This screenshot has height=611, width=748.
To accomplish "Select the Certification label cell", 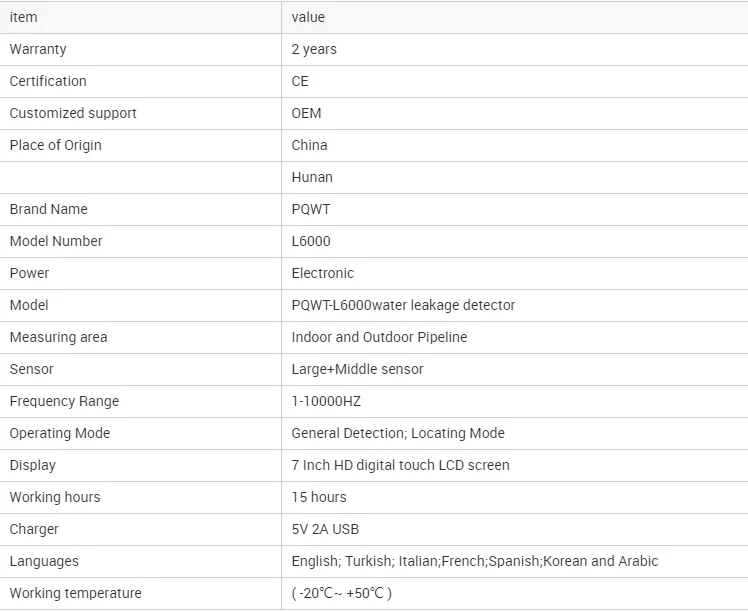I will click(48, 81).
